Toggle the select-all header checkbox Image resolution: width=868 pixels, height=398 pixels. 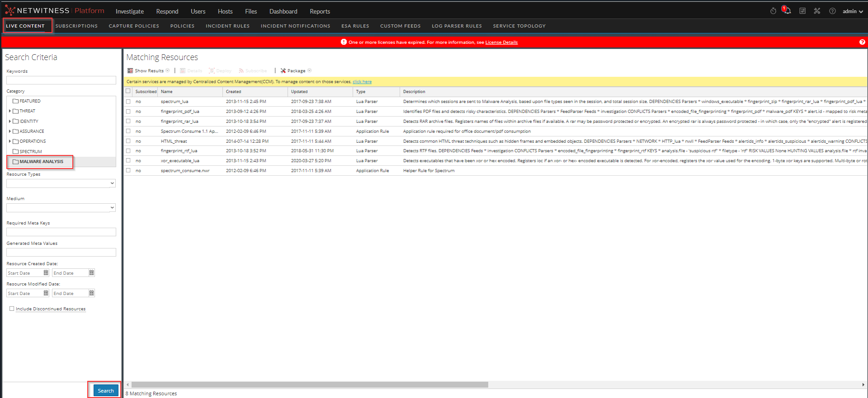tap(128, 91)
